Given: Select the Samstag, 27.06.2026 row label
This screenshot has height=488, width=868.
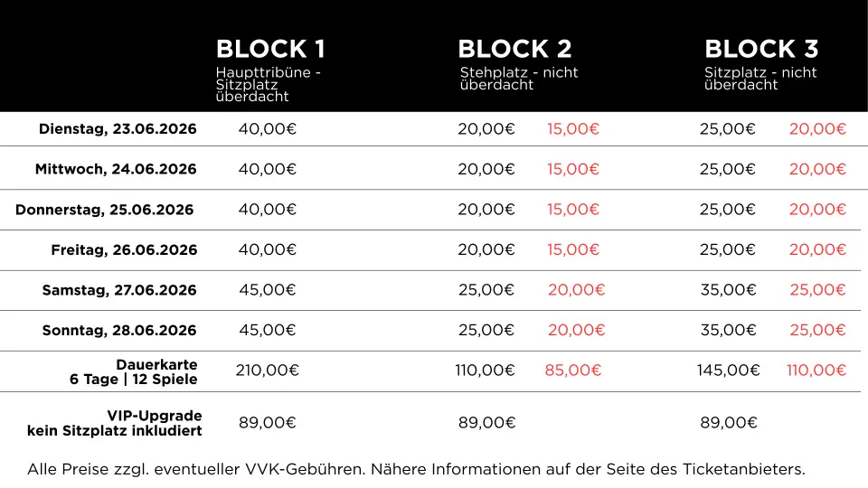Looking at the screenshot, I should [119, 290].
